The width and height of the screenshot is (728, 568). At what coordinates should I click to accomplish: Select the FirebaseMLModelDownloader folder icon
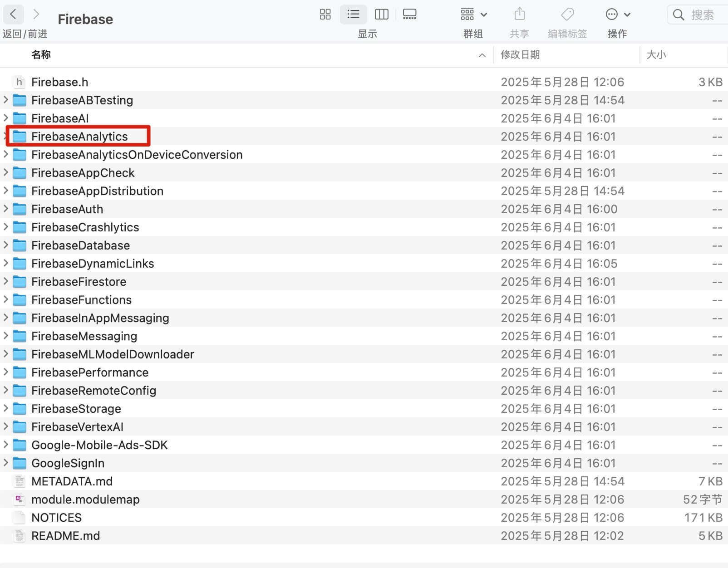click(x=20, y=354)
